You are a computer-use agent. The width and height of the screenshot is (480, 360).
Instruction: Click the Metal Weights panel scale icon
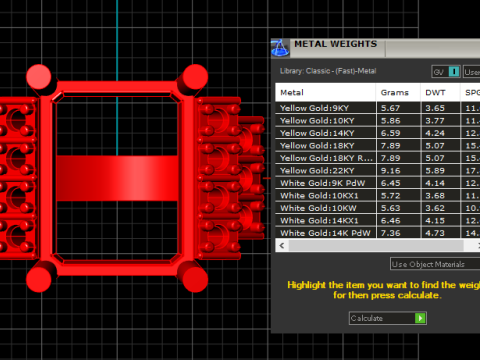(280, 48)
